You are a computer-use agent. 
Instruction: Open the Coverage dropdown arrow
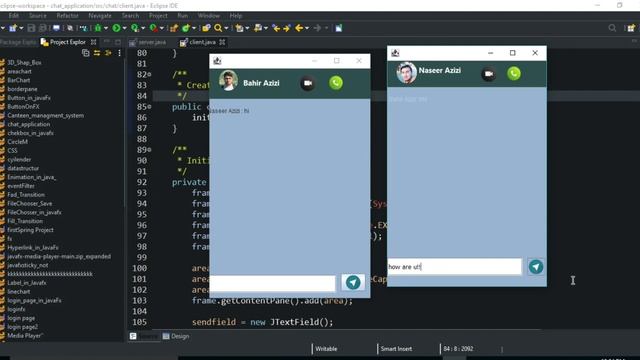143,28
